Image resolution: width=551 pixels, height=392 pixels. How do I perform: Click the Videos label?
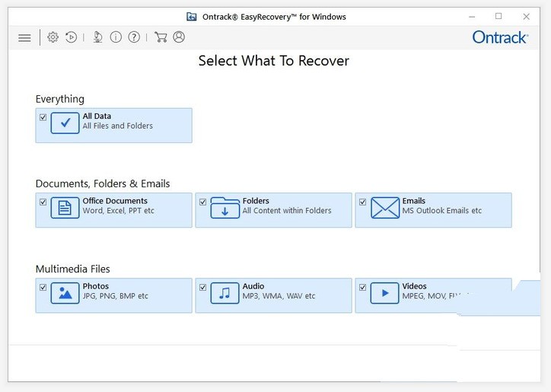pyautogui.click(x=414, y=286)
